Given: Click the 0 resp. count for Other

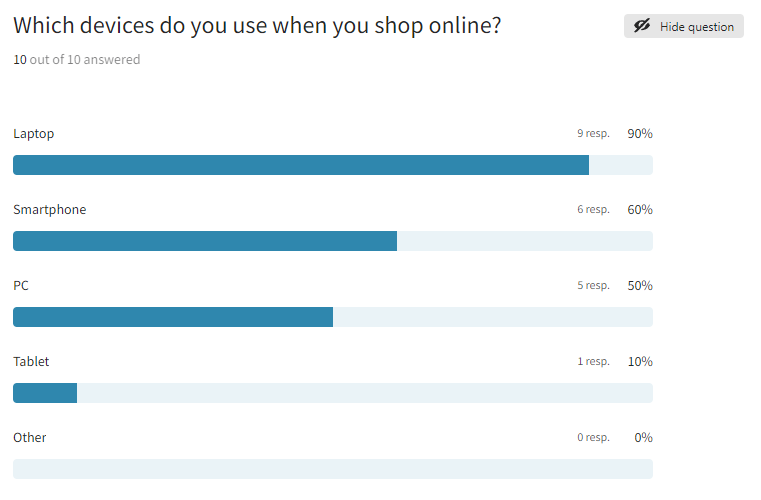Looking at the screenshot, I should click(593, 438).
